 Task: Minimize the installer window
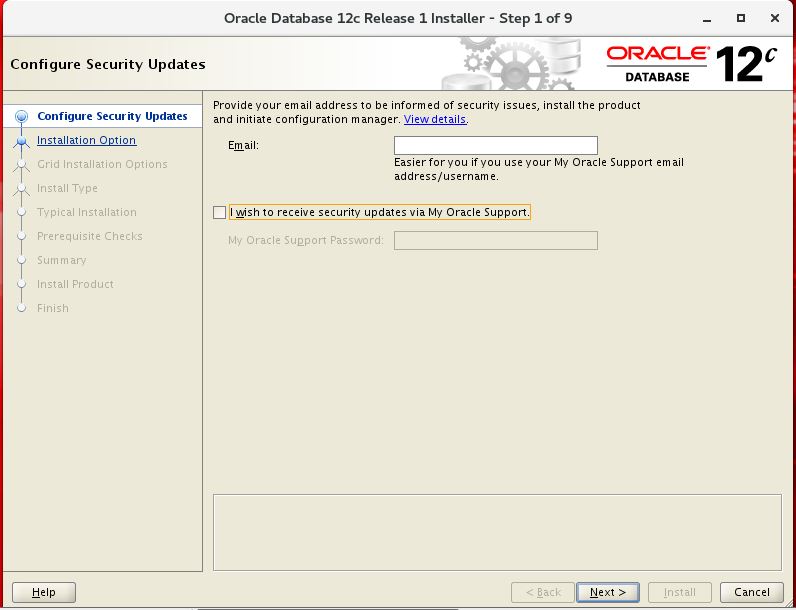pyautogui.click(x=707, y=19)
